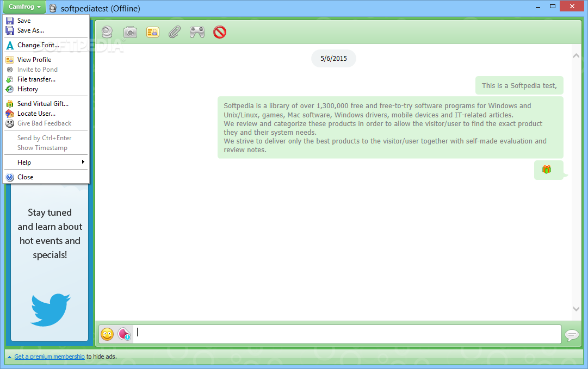The height and width of the screenshot is (369, 588).
Task: Choose Save from the Camfrog menu
Action: pos(46,21)
